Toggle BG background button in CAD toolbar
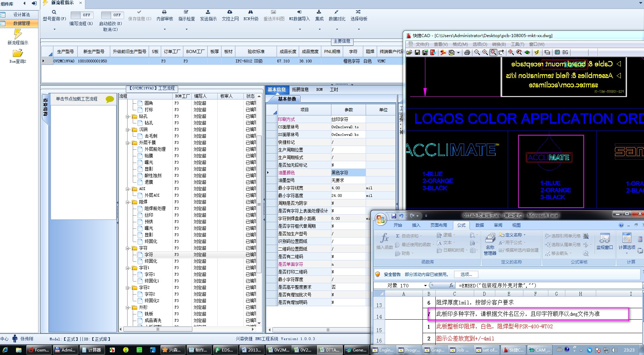The width and height of the screenshot is (644, 355). pos(565,52)
